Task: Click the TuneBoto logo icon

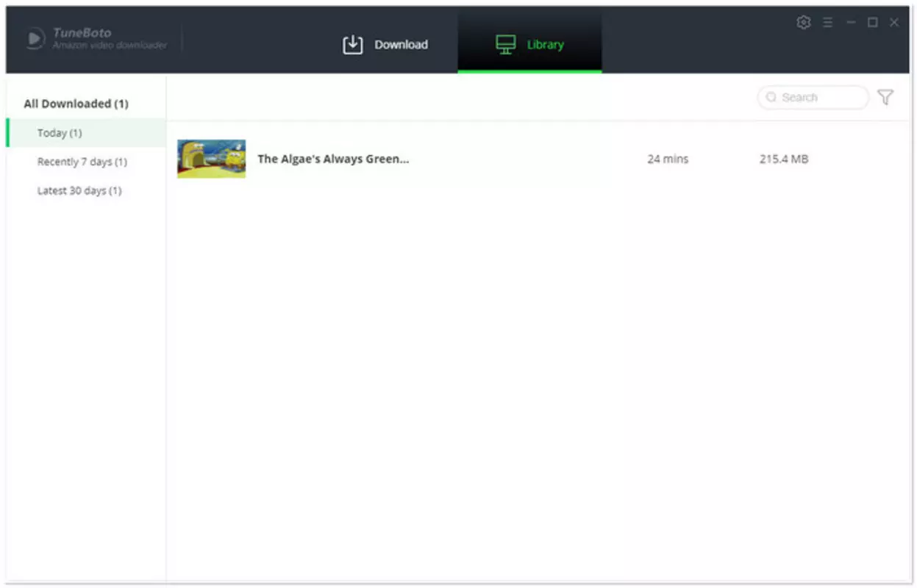Action: coord(35,38)
